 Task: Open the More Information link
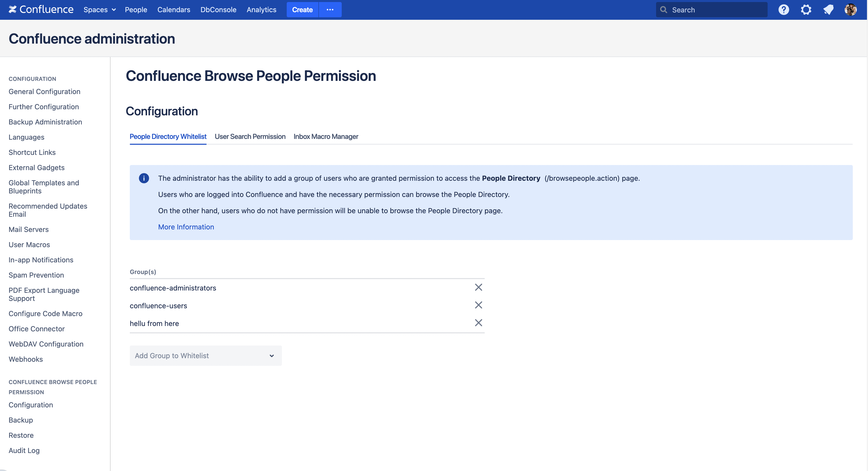[x=186, y=227]
